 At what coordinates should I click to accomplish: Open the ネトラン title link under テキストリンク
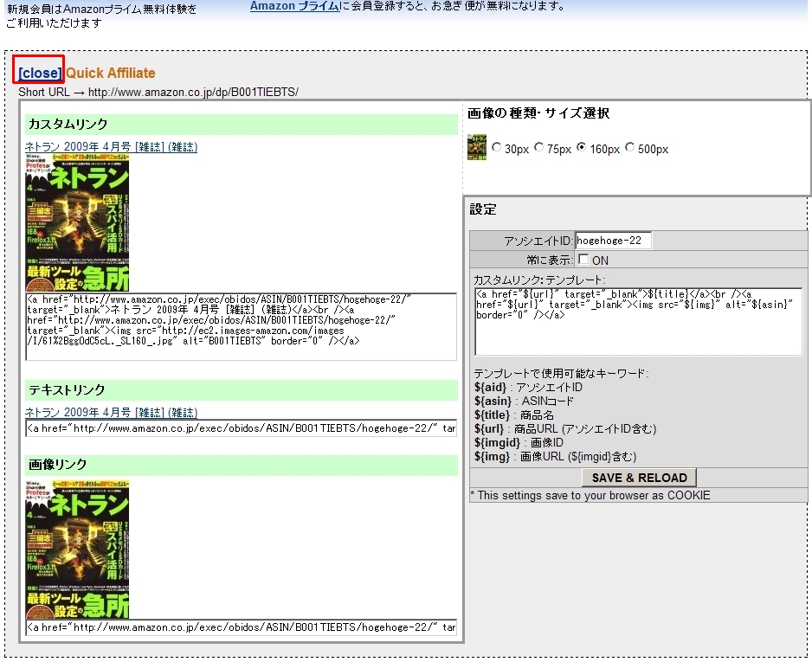[x=111, y=412]
